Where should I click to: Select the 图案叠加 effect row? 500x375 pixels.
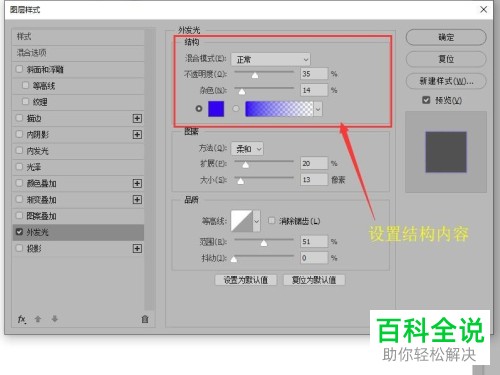pyautogui.click(x=79, y=216)
